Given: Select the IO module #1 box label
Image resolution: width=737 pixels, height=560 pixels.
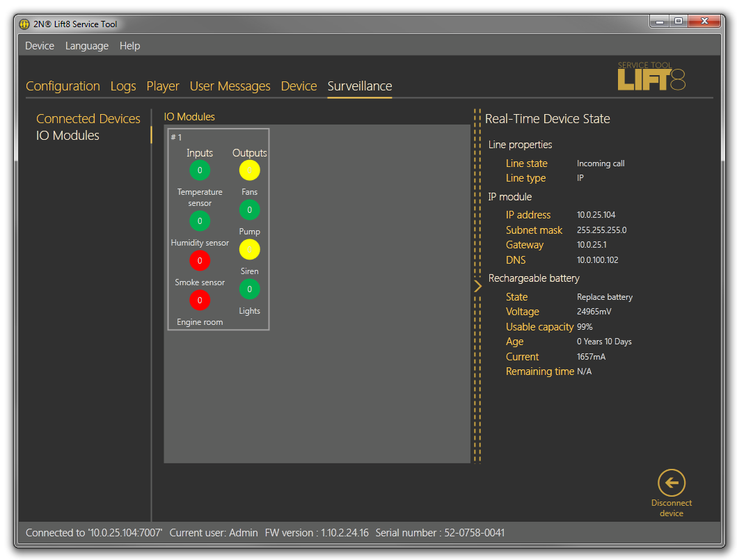Looking at the screenshot, I should coord(176,138).
